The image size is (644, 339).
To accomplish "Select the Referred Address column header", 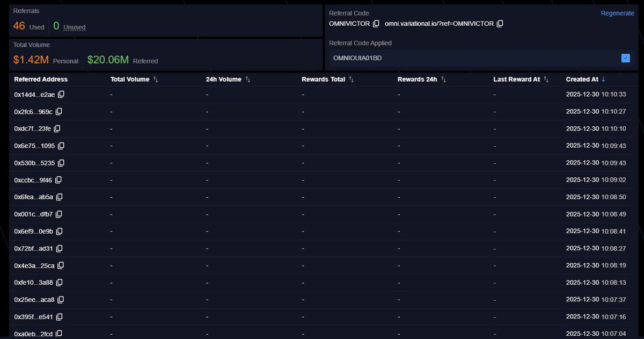I will click(41, 79).
